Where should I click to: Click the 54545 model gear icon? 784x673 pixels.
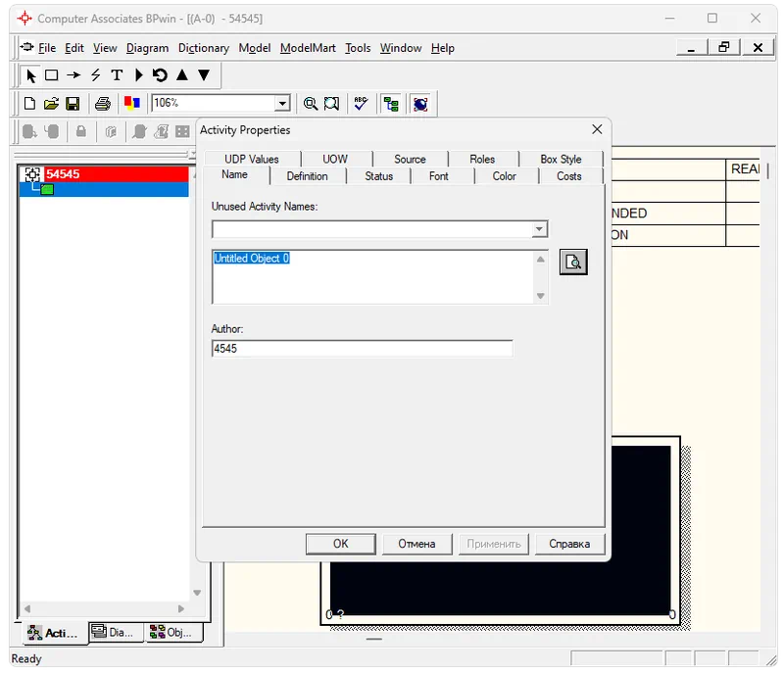32,173
